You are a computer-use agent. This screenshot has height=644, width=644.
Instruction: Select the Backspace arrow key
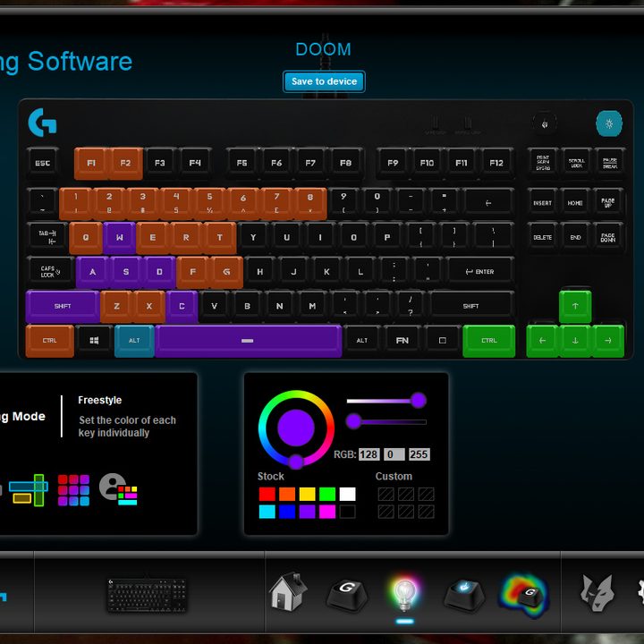click(x=488, y=203)
